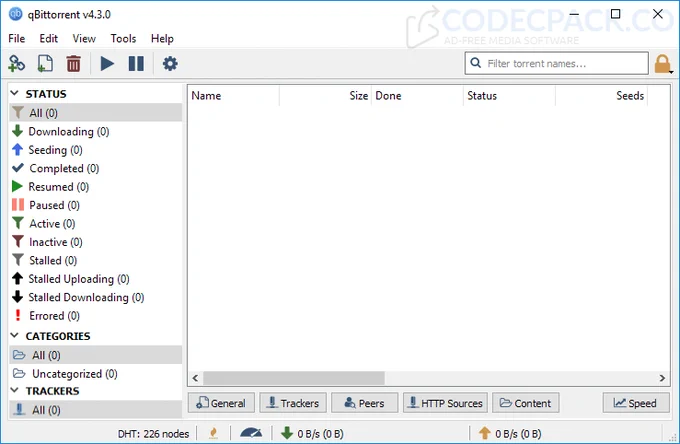Select the Stalled (0) filter
The image size is (680, 444).
(95, 261)
